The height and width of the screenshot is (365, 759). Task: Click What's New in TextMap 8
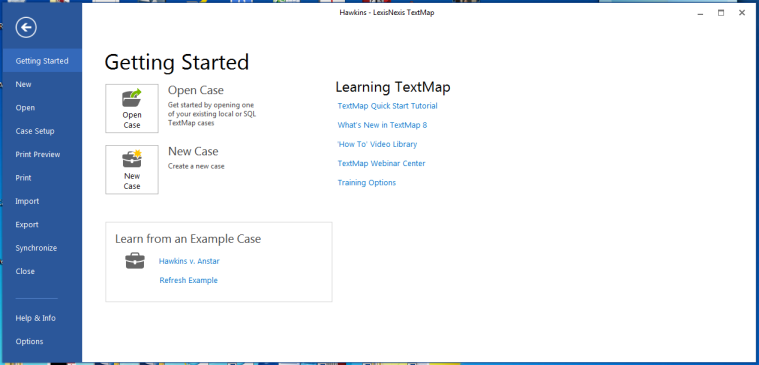[x=382, y=125]
